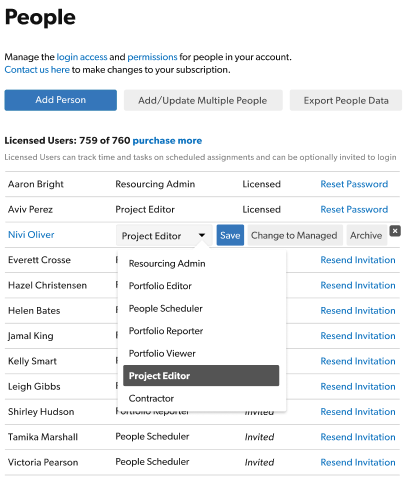
Task: Resend Invitation to Shirley Hudson
Action: click(358, 412)
